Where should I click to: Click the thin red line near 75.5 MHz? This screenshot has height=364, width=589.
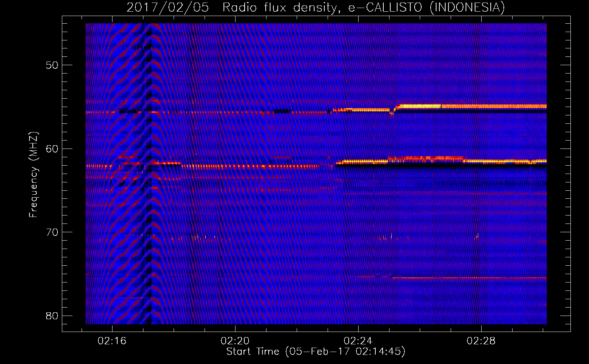tap(469, 278)
